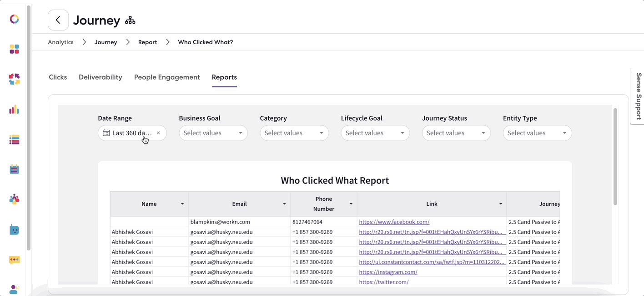This screenshot has width=644, height=296.
Task: Open the Sense Support panel on the right edge
Action: 639,96
